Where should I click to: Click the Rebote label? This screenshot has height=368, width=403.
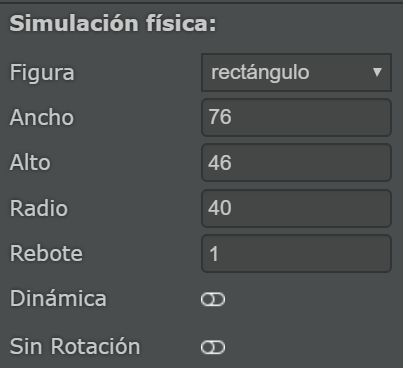click(x=46, y=253)
